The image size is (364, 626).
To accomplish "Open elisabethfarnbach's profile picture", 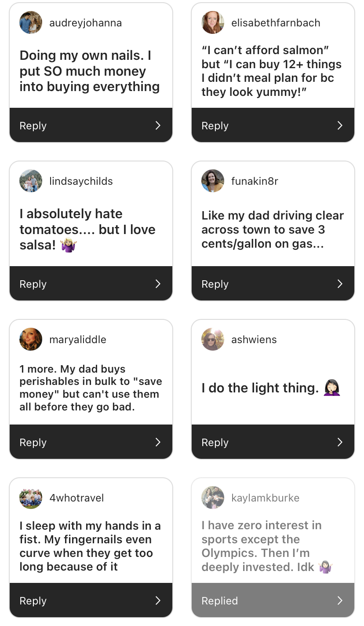I will pos(213,23).
